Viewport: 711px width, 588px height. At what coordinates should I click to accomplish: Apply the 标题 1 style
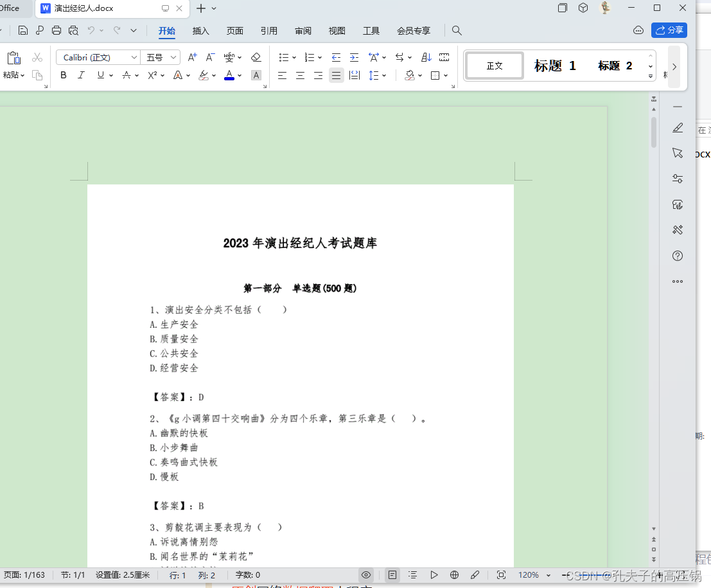click(554, 65)
